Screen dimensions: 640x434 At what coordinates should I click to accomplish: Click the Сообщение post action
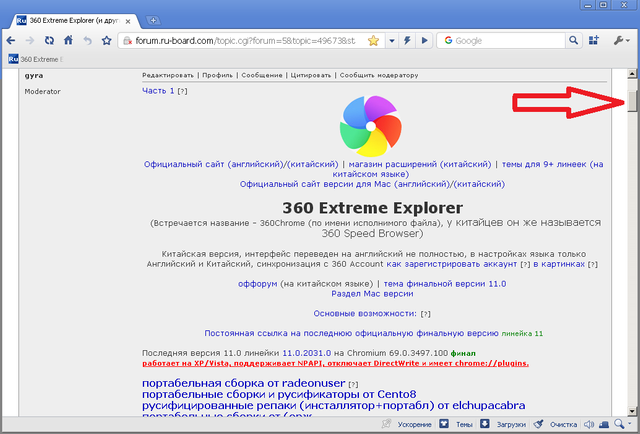coord(262,75)
